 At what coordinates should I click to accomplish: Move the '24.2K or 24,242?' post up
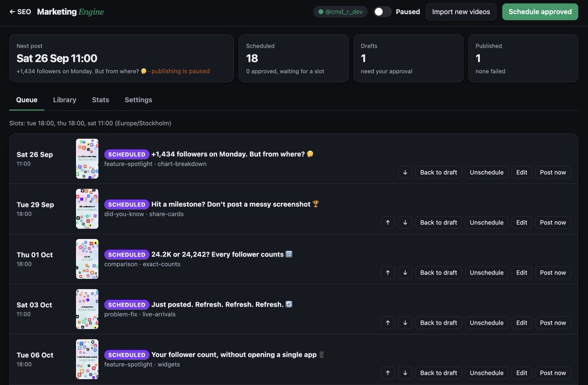tap(388, 272)
